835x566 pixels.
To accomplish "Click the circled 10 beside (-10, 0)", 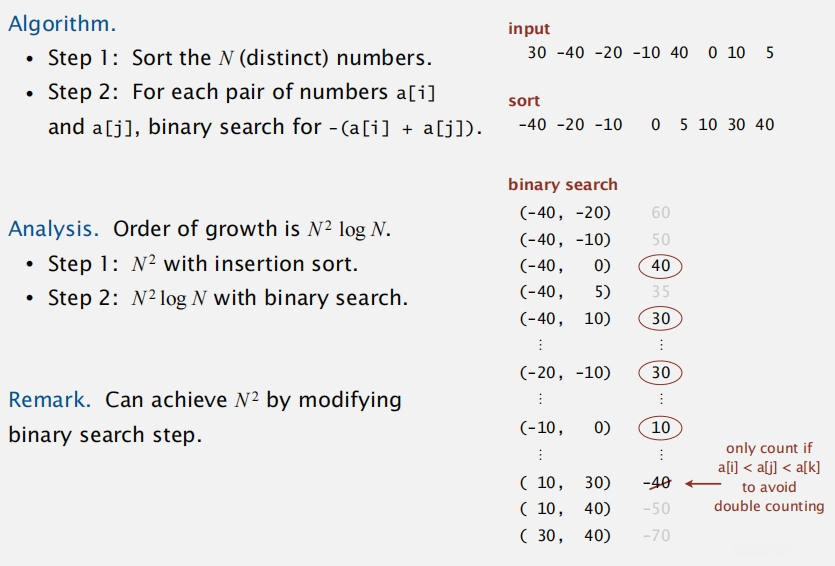I will coord(660,428).
